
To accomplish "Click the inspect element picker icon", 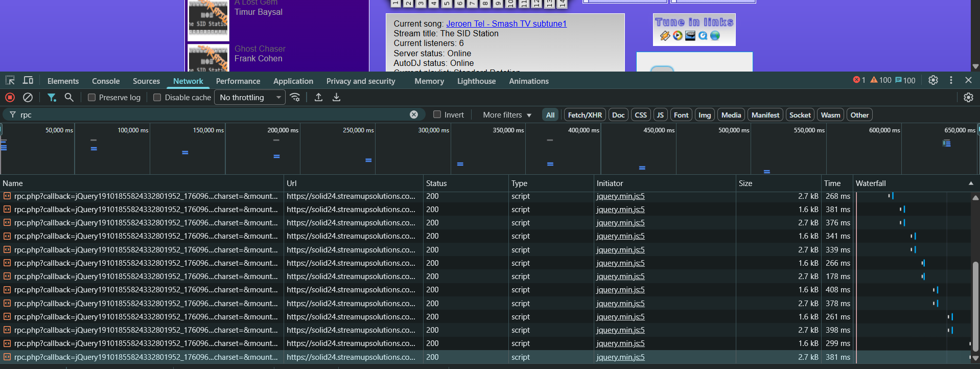I will click(10, 80).
